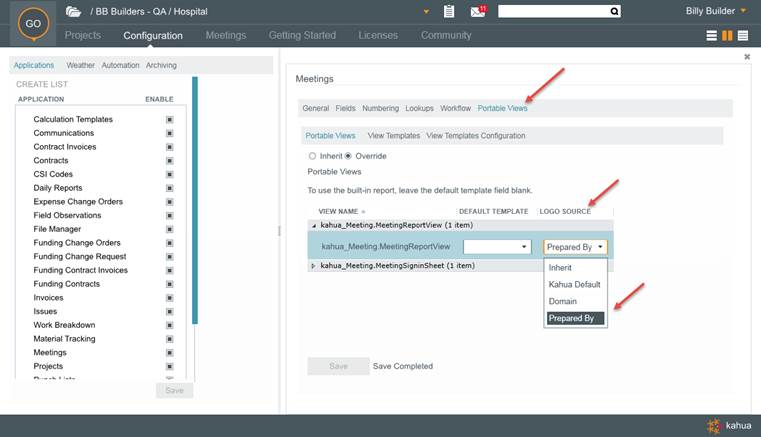Open the Billy Builder user menu
Screen dimensions: 761x437
point(715,11)
